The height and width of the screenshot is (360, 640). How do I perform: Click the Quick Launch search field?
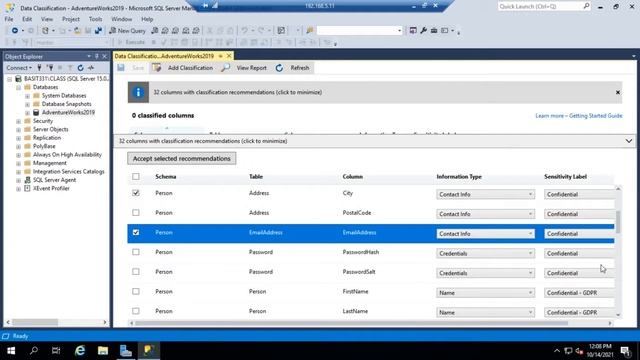point(544,7)
